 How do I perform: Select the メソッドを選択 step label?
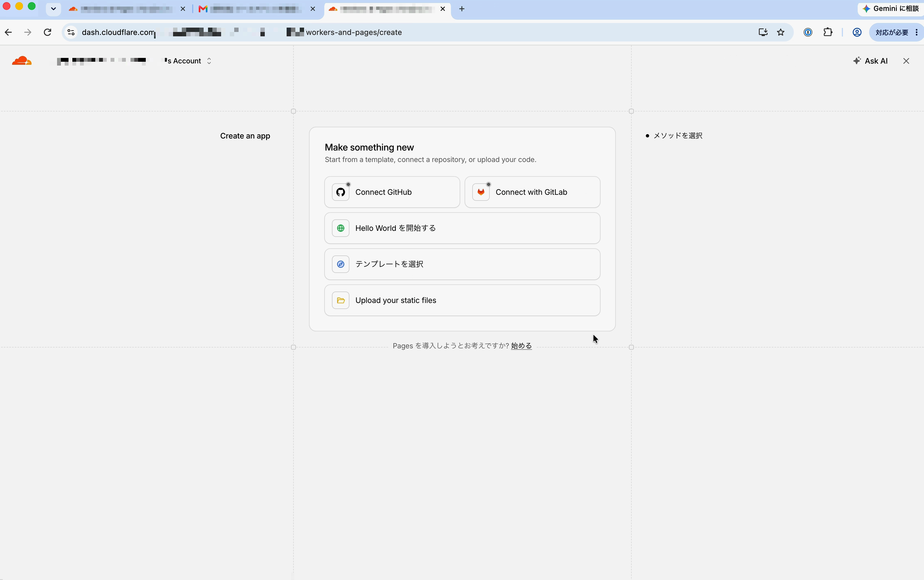(678, 136)
